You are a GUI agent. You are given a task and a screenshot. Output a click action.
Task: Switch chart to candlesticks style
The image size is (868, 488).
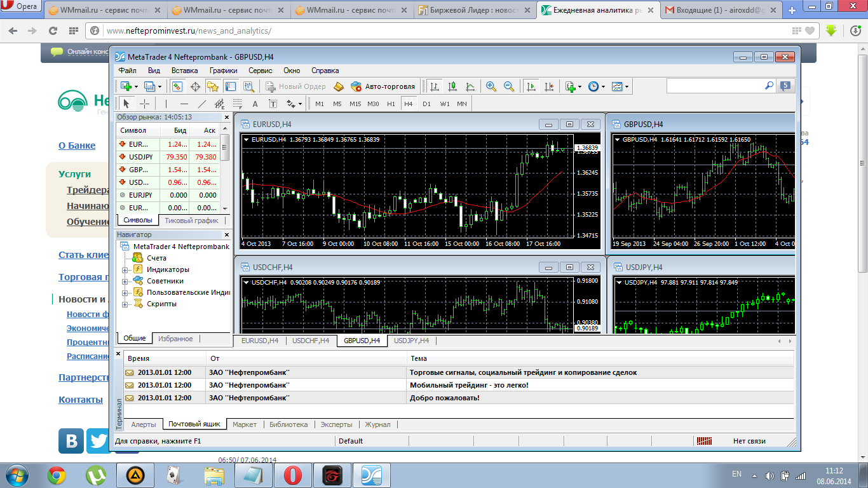[452, 86]
